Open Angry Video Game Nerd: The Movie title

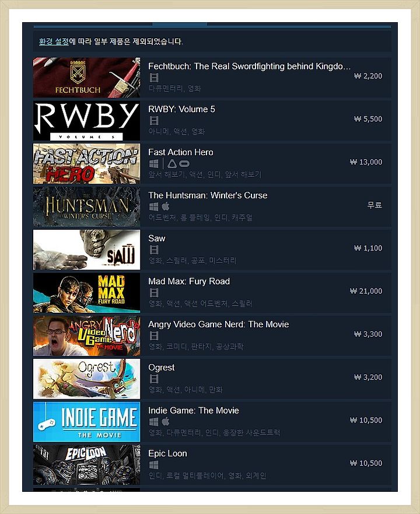(x=218, y=324)
